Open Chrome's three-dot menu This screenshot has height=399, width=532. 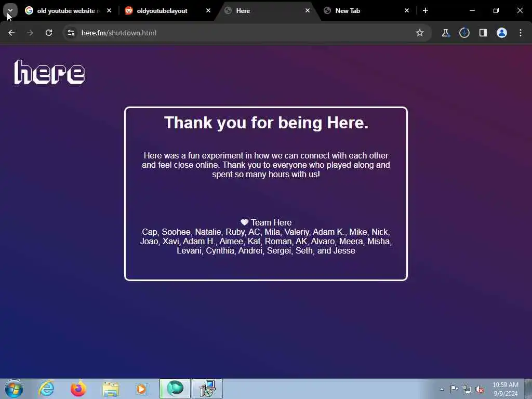tap(521, 33)
